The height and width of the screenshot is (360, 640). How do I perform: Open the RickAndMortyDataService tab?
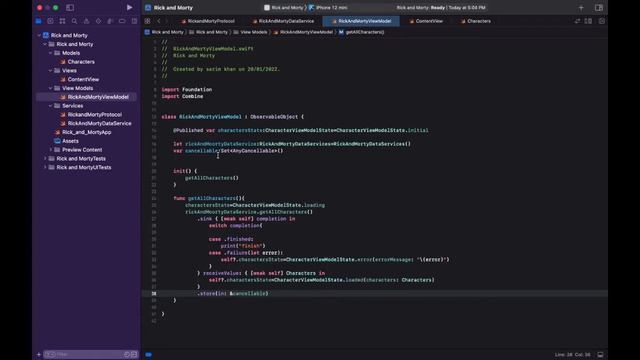[283, 21]
